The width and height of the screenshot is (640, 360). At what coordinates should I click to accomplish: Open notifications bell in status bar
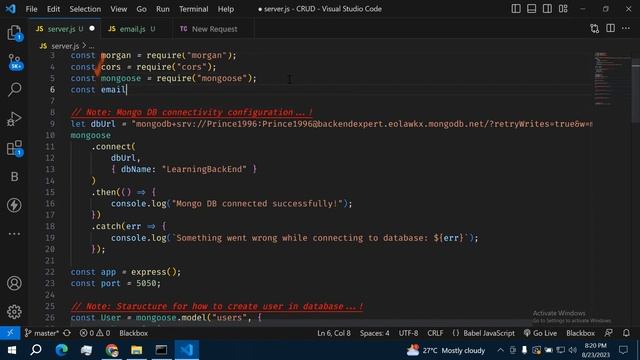(x=626, y=333)
